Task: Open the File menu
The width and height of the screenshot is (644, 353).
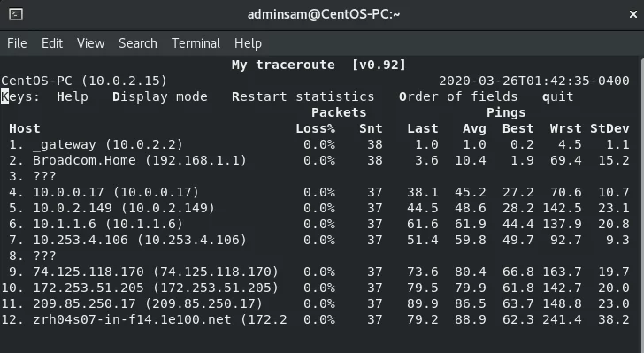Action: (x=17, y=43)
